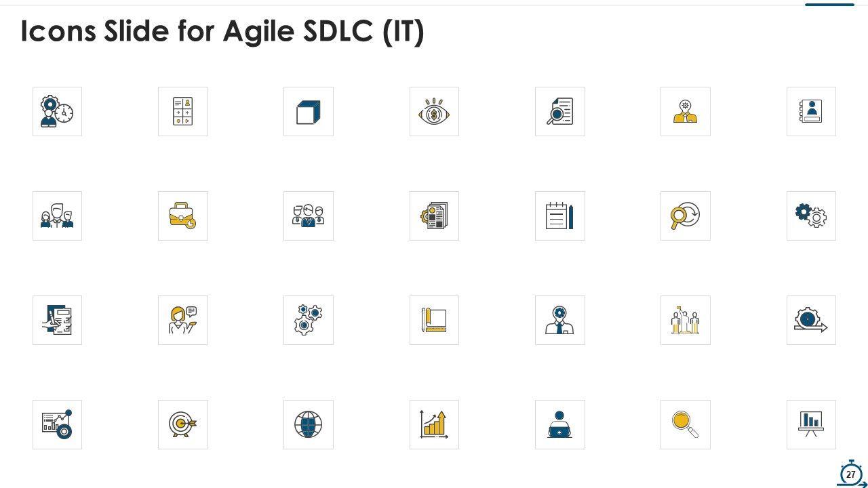Click the target with arrow icon
This screenshot has height=488, width=868.
pos(183,424)
